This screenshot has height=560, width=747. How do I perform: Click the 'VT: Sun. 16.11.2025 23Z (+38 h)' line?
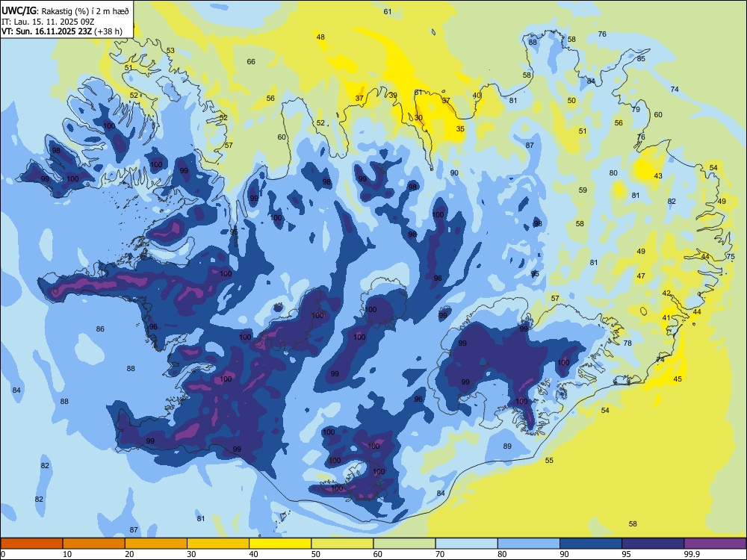(62, 31)
